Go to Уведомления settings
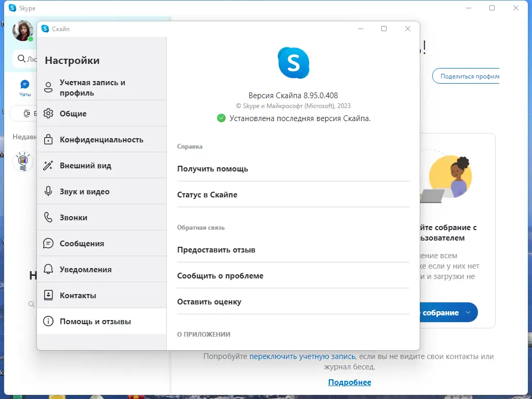This screenshot has width=532, height=399. (102, 270)
